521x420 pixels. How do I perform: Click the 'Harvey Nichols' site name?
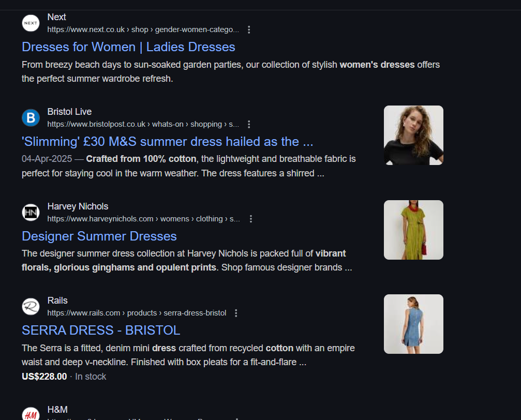(x=78, y=206)
